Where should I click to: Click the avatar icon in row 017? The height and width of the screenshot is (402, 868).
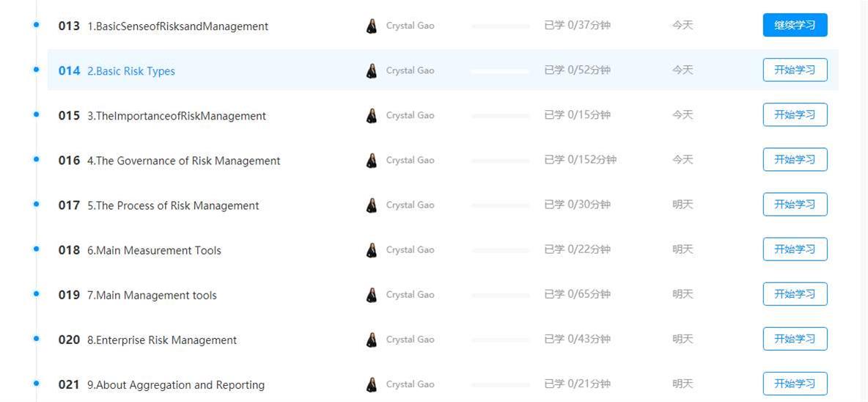[372, 205]
